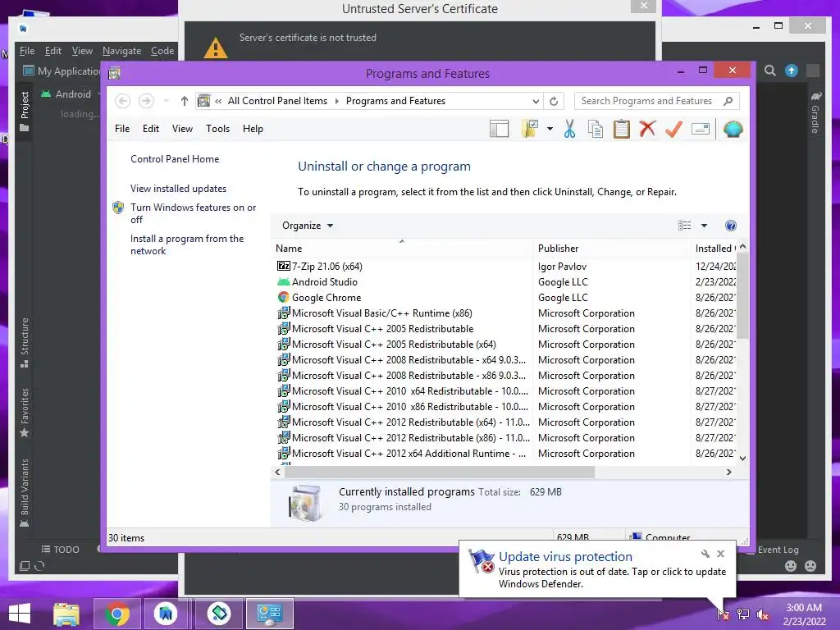The width and height of the screenshot is (840, 630).
Task: Open Navigate menu in Android Studio
Action: pyautogui.click(x=121, y=51)
